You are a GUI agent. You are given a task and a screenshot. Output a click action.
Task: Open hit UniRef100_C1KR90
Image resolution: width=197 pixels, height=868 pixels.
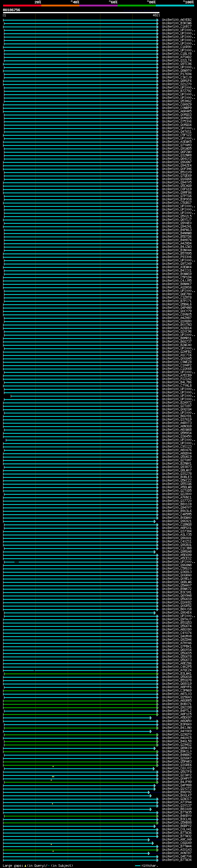point(177,47)
